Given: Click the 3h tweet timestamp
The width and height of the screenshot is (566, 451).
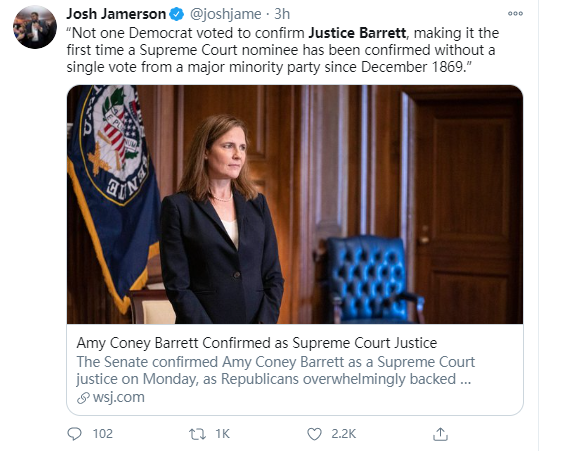Looking at the screenshot, I should 282,14.
